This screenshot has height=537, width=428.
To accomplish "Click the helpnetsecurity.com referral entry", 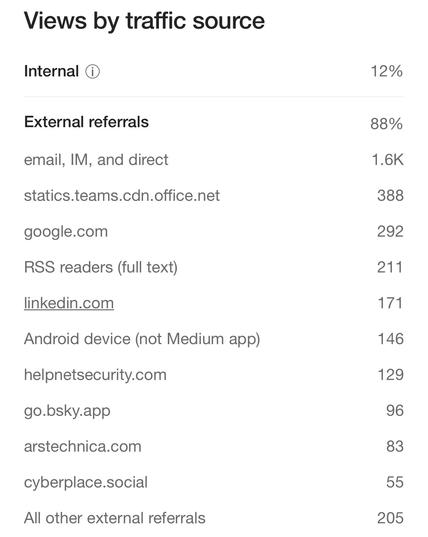I will [95, 375].
